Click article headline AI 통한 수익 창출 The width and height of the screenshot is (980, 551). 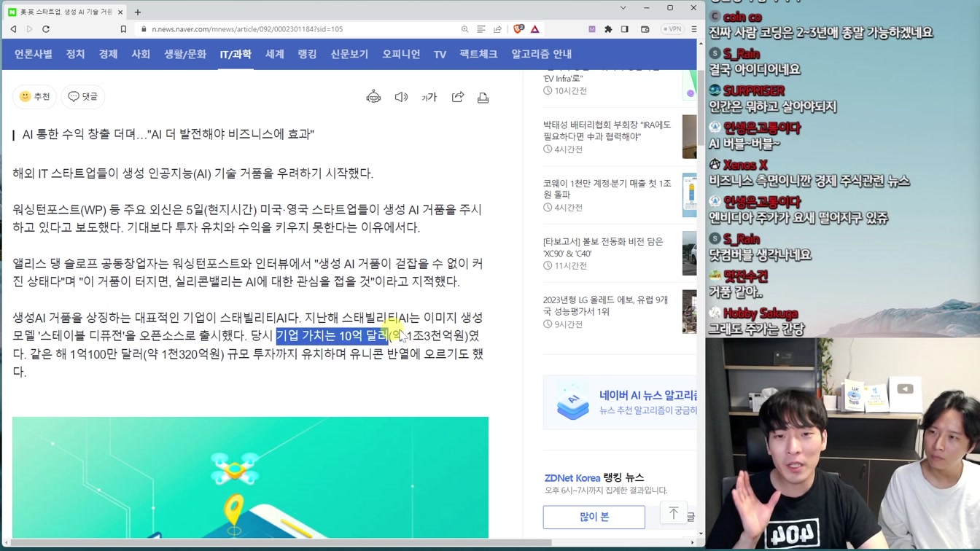168,134
